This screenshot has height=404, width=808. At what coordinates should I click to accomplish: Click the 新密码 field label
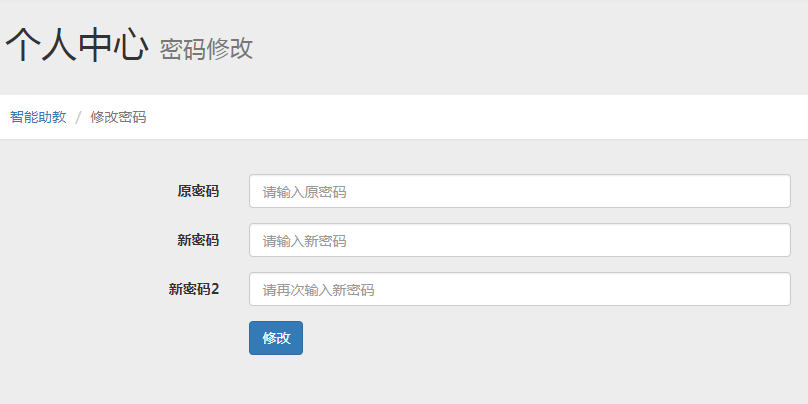pyautogui.click(x=198, y=240)
